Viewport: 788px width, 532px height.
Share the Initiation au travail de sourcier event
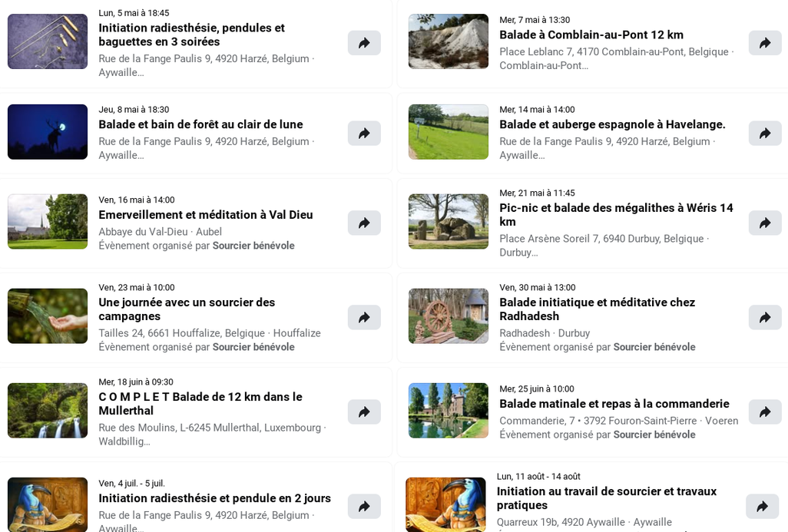[x=762, y=506]
